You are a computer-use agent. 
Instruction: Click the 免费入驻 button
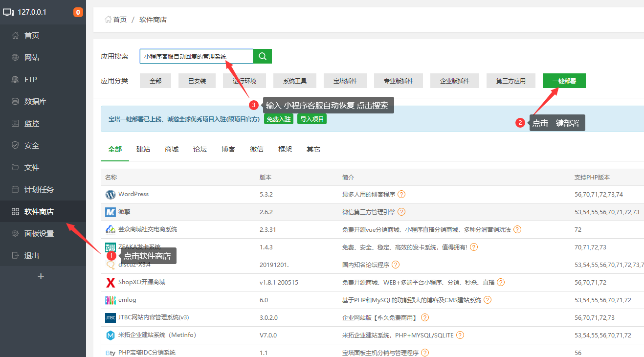tap(279, 119)
